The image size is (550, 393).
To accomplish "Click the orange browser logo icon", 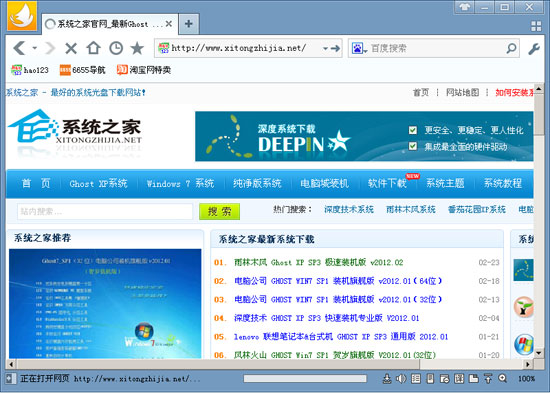I will point(22,16).
